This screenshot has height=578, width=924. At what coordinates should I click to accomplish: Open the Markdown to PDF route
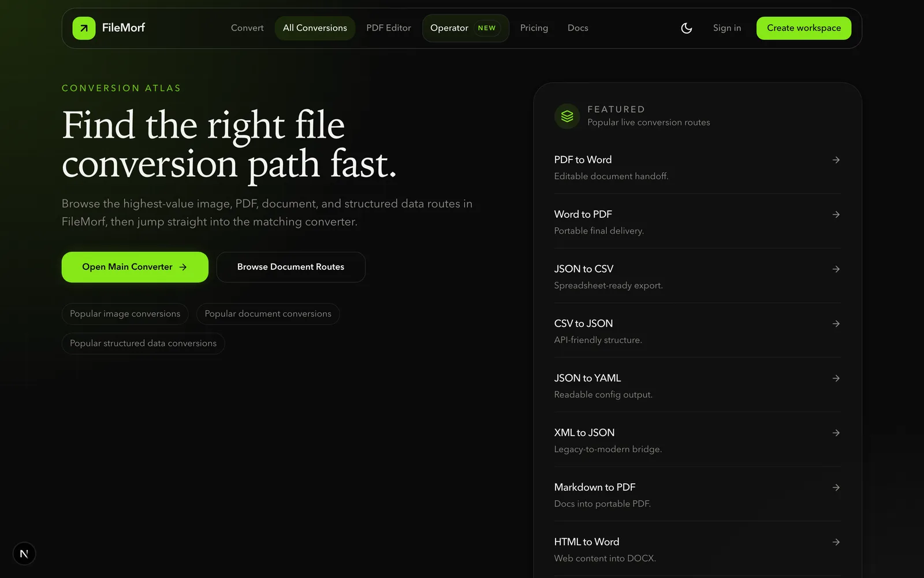click(697, 495)
